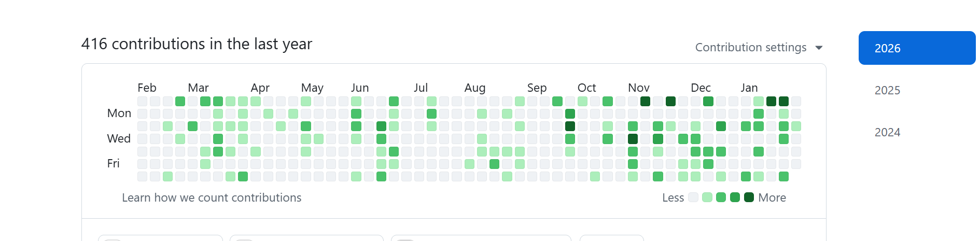Switch to the 2025 contributions year
The width and height of the screenshot is (980, 241).
click(x=887, y=90)
